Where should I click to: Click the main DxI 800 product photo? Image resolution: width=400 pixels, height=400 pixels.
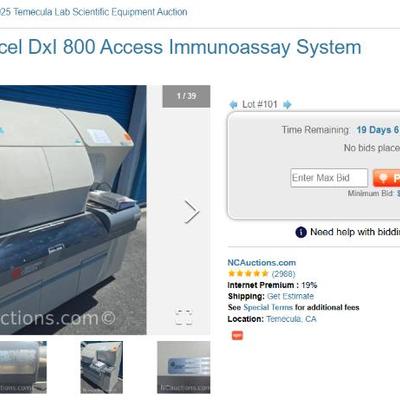click(73, 210)
